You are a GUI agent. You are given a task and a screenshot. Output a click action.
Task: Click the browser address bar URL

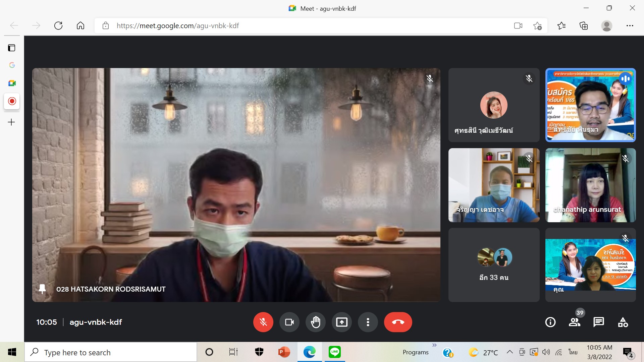coord(178,26)
